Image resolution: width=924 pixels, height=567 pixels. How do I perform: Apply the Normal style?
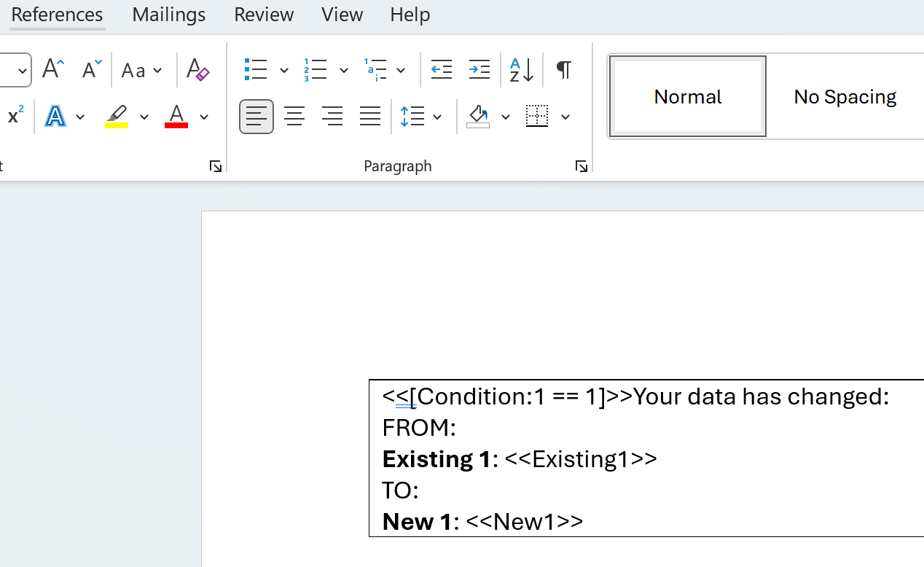click(x=687, y=96)
